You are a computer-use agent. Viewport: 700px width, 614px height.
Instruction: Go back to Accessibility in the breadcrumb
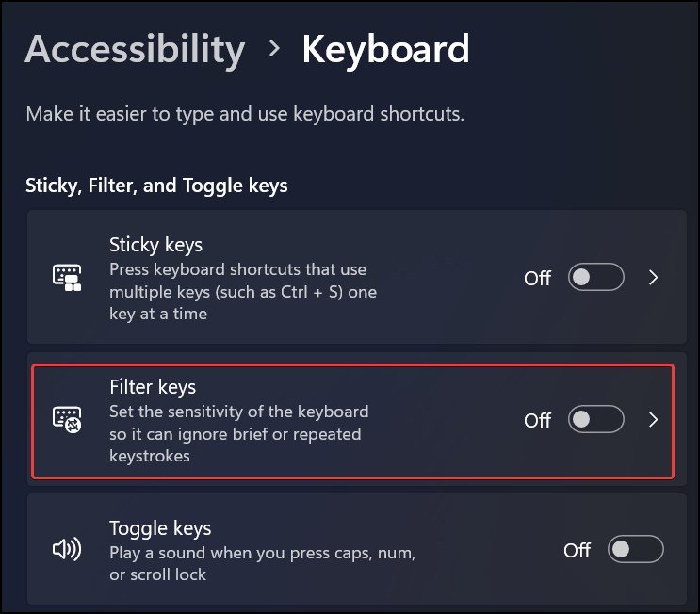point(135,49)
